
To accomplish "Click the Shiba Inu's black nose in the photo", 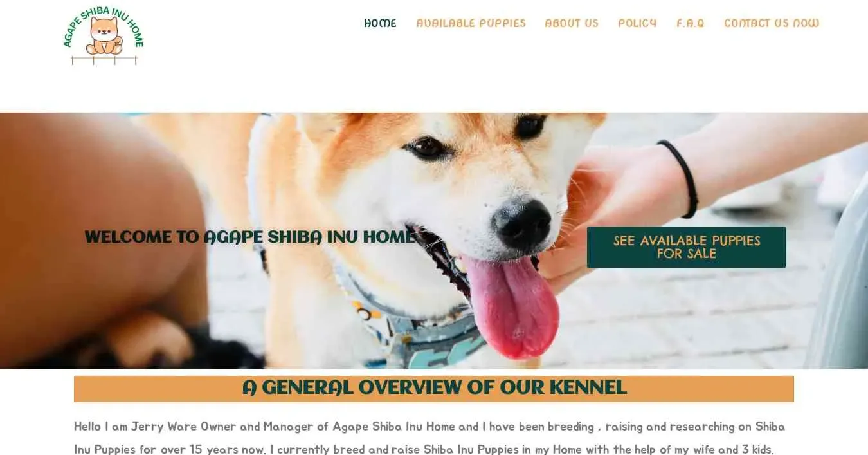I will pyautogui.click(x=521, y=224).
